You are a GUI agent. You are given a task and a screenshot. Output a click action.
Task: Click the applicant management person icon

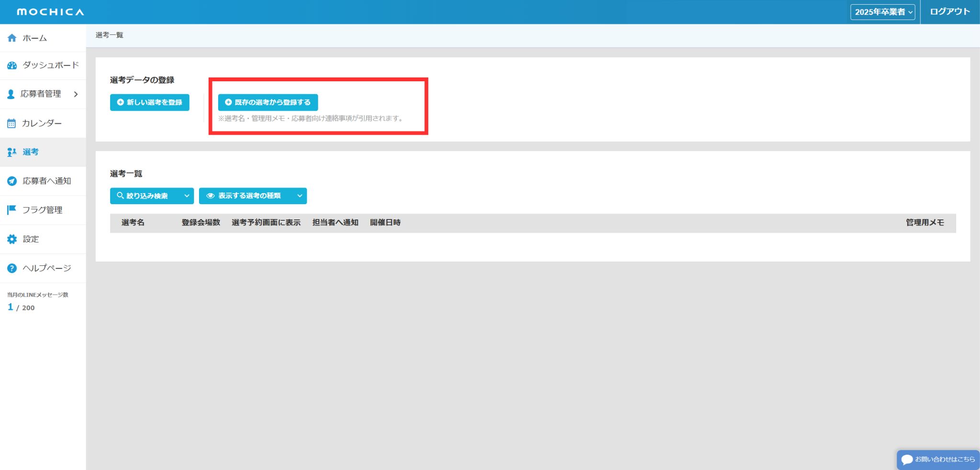pyautogui.click(x=11, y=94)
